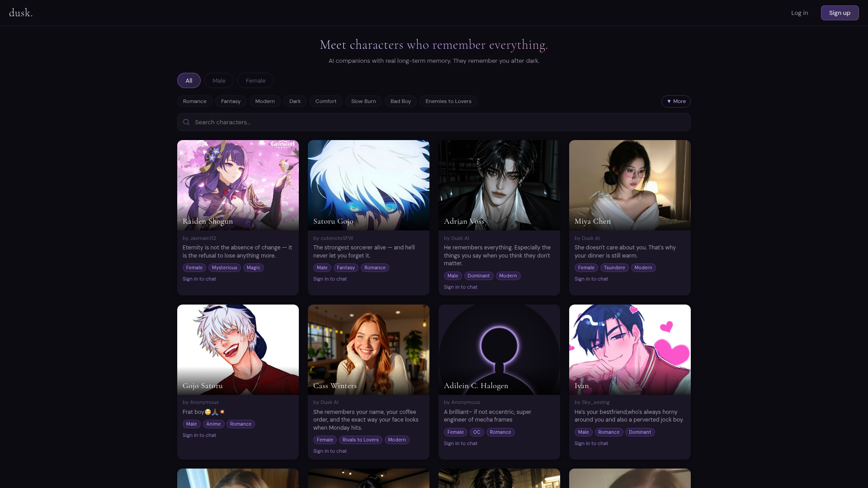Click the Romance tag on Ivan card
Image resolution: width=868 pixels, height=488 pixels.
click(x=609, y=432)
